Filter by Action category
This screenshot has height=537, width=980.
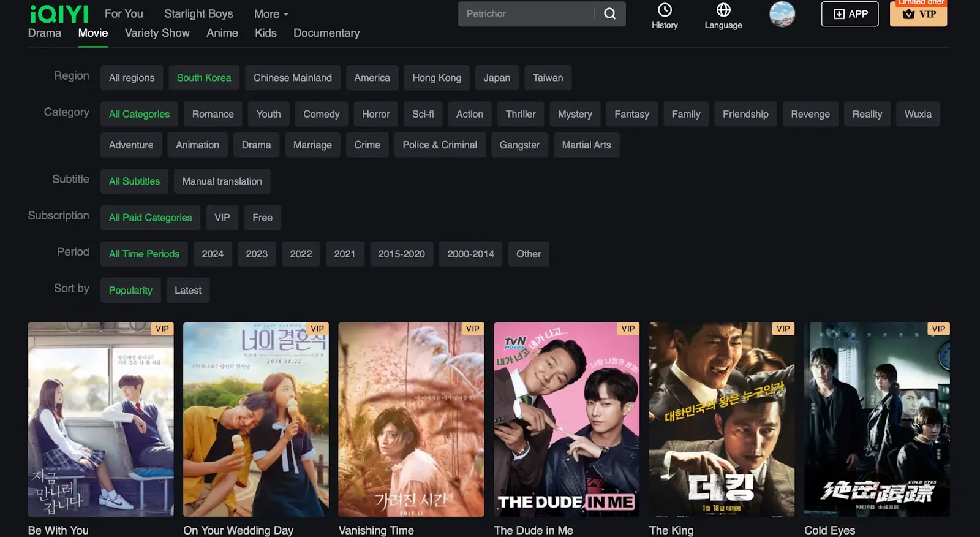[x=470, y=114]
